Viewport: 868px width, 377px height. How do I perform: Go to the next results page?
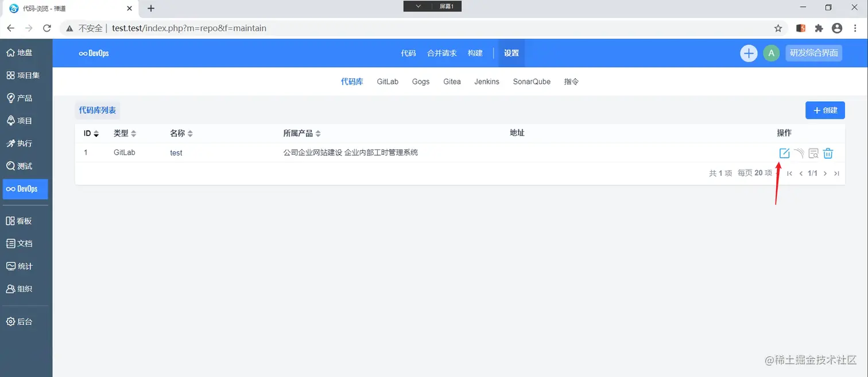pos(825,174)
